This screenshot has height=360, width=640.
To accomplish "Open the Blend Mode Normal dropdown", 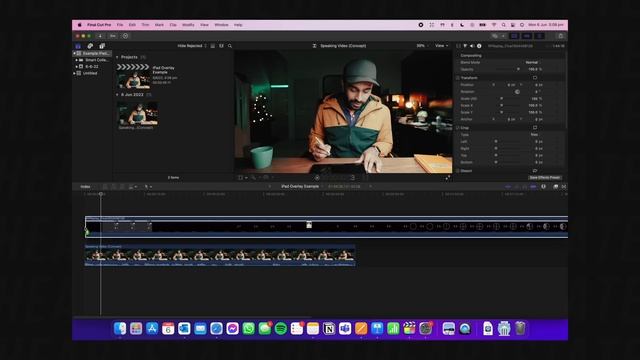I will click(533, 62).
